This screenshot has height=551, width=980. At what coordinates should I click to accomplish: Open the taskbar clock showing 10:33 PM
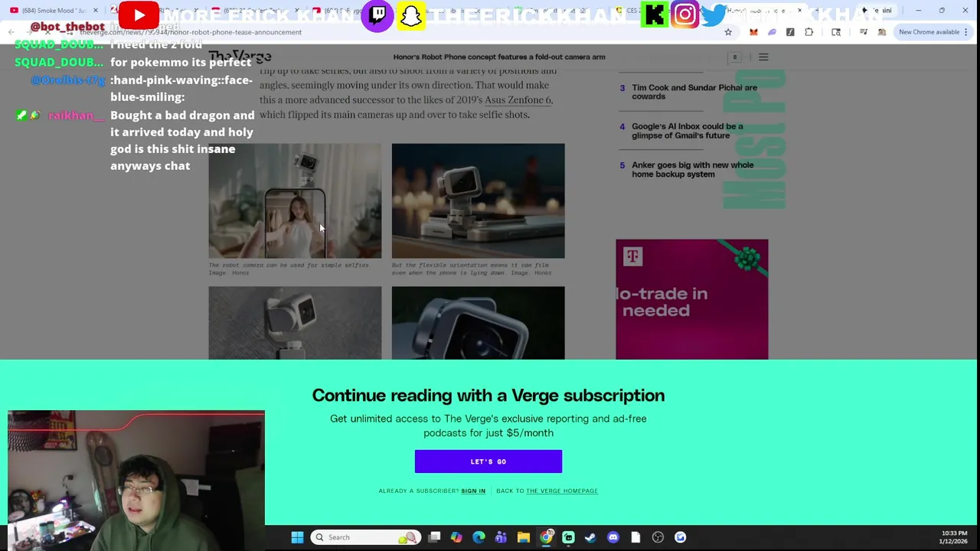954,537
